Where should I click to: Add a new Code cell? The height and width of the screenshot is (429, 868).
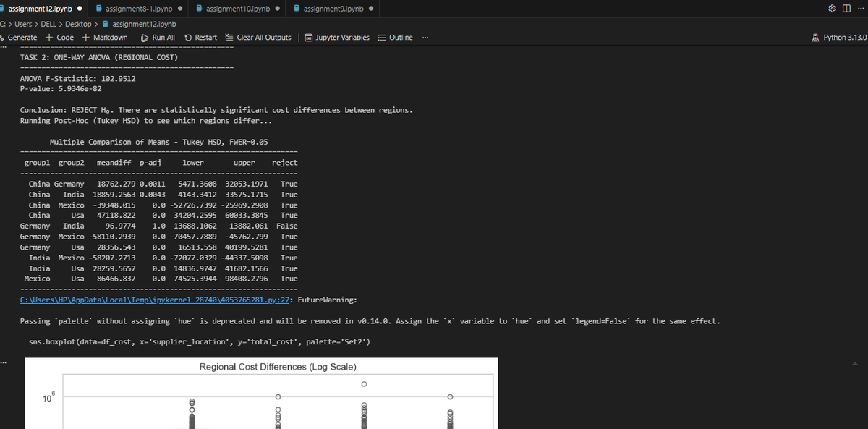(x=59, y=38)
